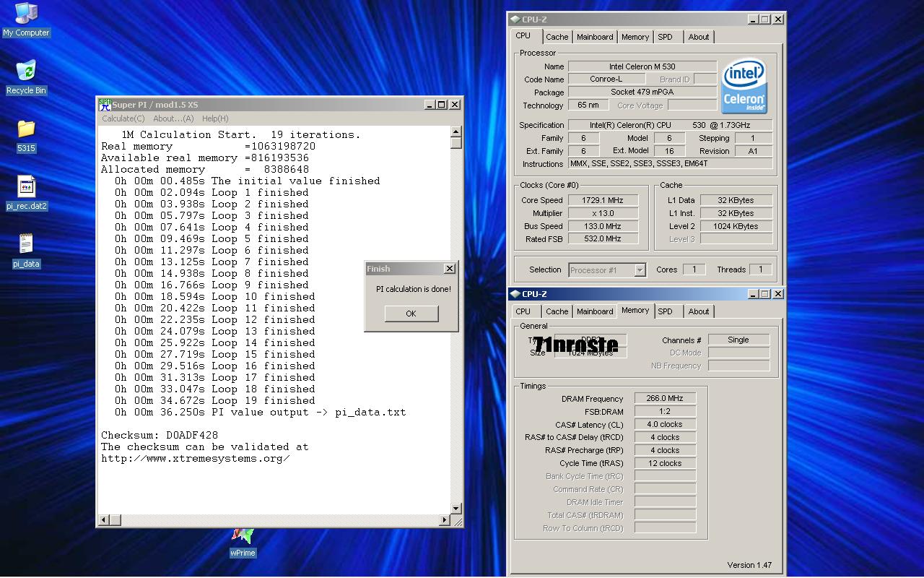Click the Multiplier value x 13.0
Image resolution: width=924 pixels, height=578 pixels.
click(603, 213)
